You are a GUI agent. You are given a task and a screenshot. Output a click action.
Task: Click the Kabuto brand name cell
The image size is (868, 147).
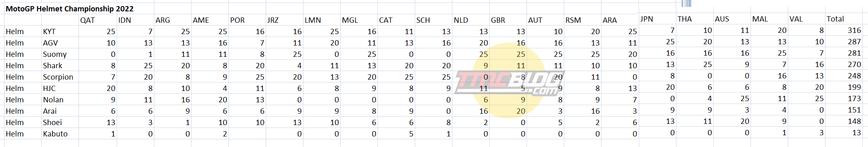click(60, 134)
